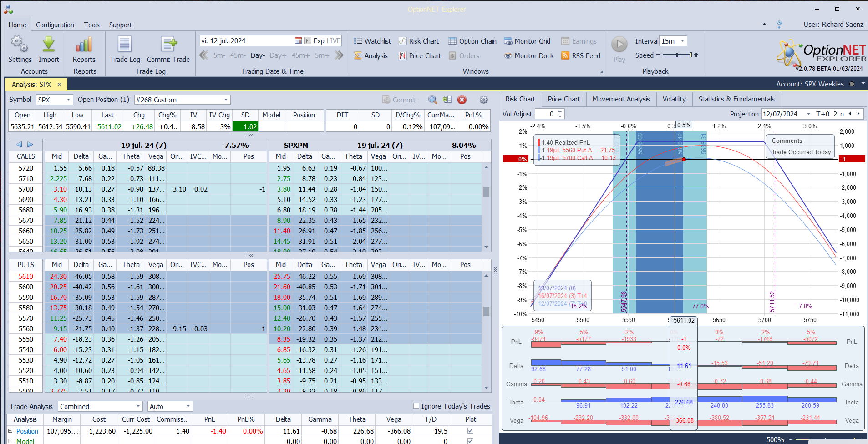Viewport: 868px width, 444px height.
Task: Open the Symbol SPX dropdown
Action: pos(68,100)
